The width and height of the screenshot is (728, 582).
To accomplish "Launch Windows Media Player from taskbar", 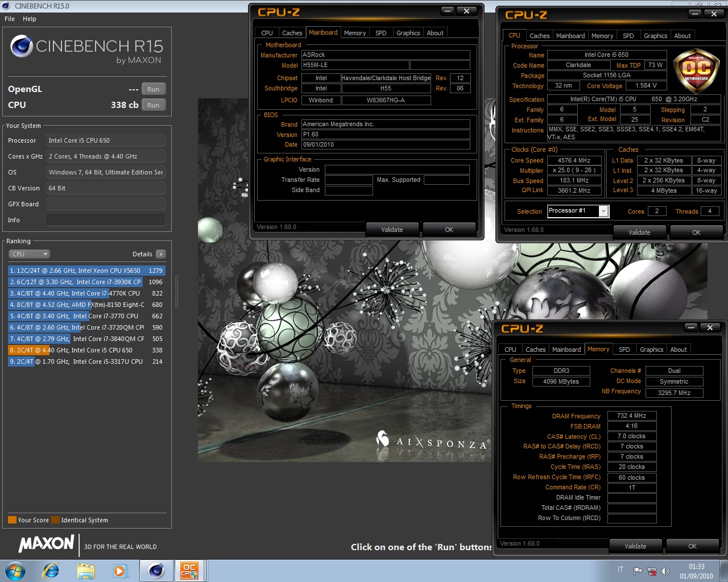I will point(120,571).
